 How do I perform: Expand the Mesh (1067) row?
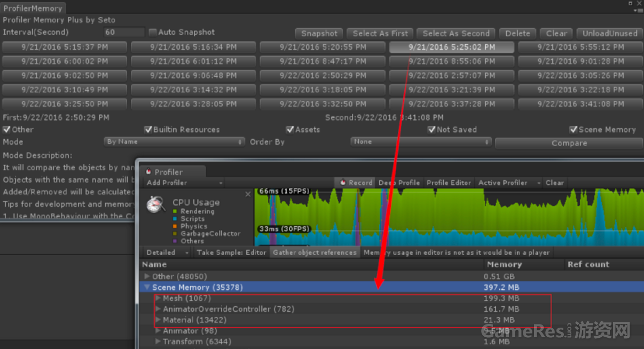click(x=158, y=298)
